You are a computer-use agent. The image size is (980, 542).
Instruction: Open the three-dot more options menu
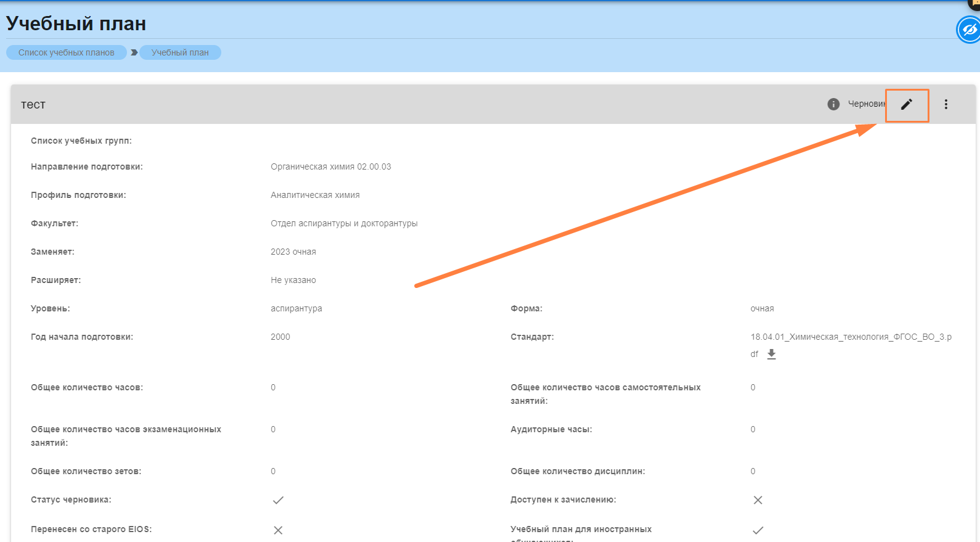945,105
